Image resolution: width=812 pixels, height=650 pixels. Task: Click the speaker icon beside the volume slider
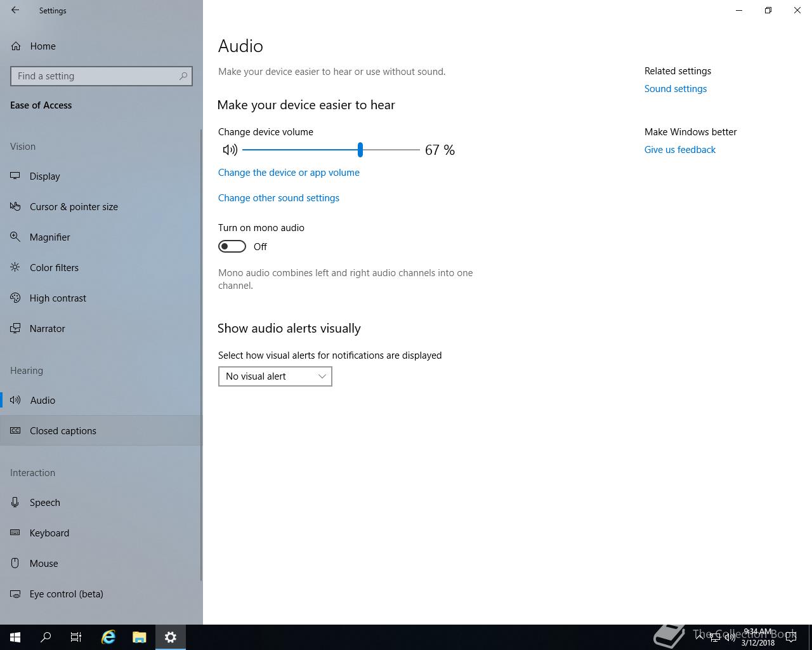(230, 150)
